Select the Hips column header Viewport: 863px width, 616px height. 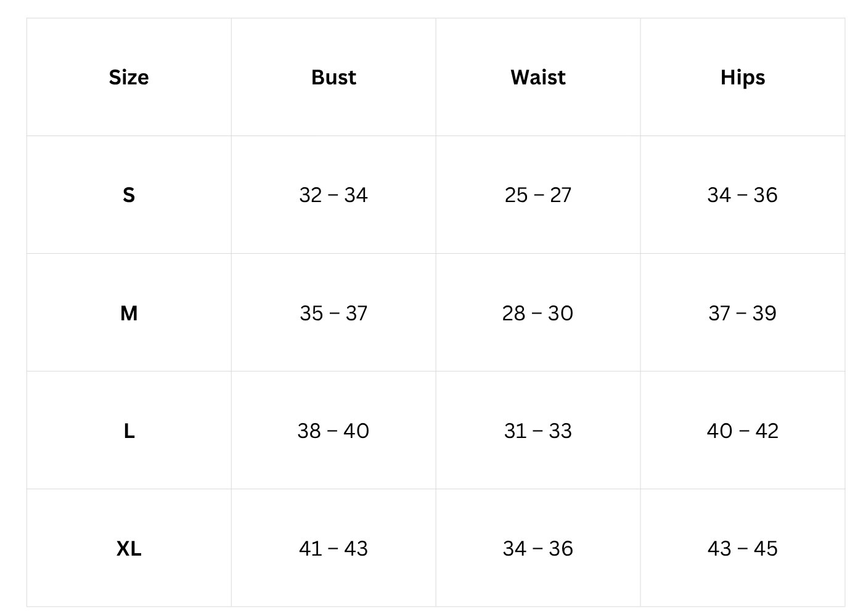(x=743, y=78)
